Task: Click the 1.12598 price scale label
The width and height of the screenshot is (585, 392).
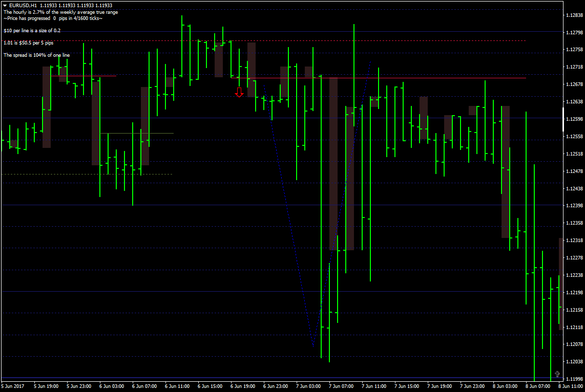Action: pyautogui.click(x=574, y=119)
